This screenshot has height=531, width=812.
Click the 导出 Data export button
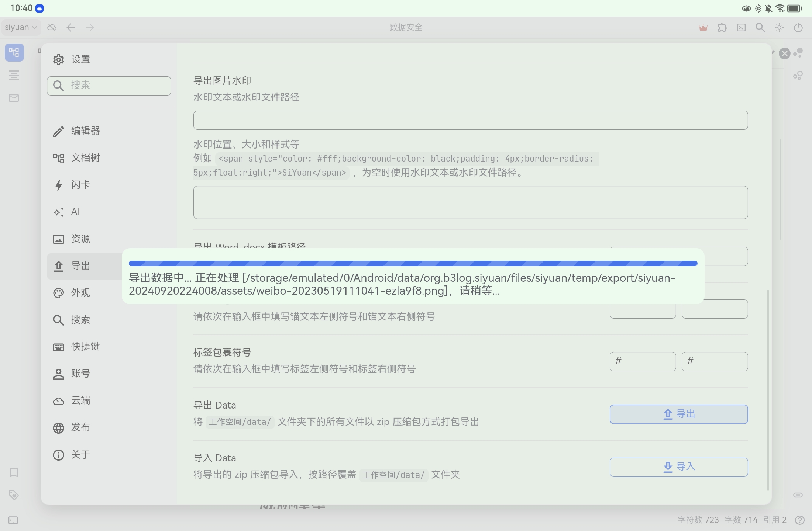pyautogui.click(x=678, y=414)
